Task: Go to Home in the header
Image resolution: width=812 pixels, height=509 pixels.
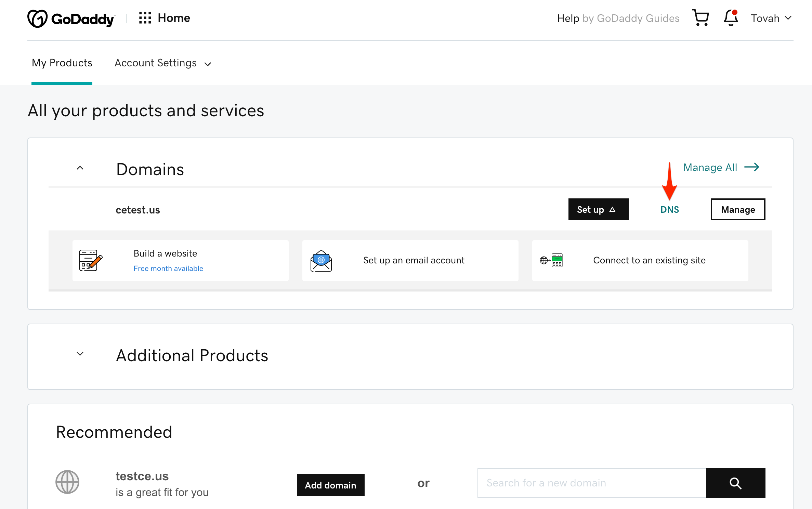Action: [174, 18]
